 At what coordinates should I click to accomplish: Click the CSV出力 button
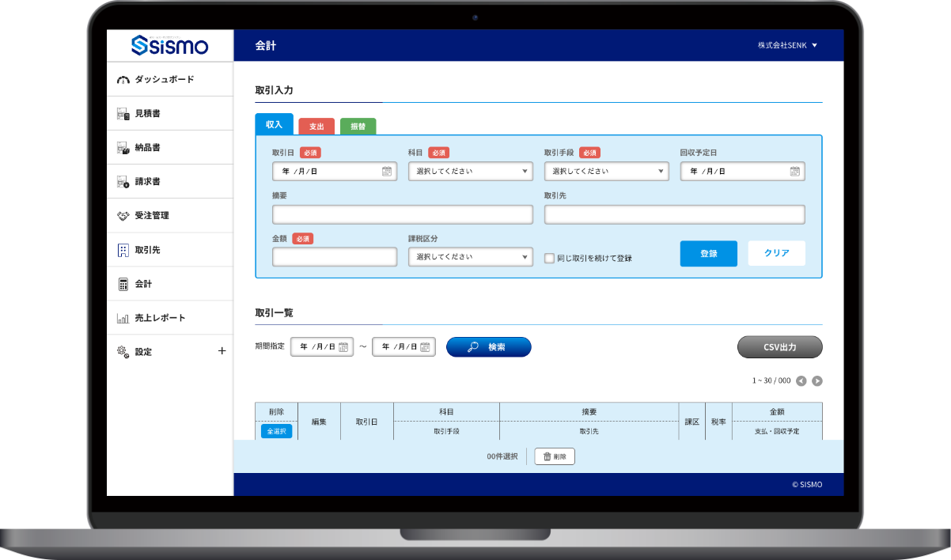coord(780,346)
